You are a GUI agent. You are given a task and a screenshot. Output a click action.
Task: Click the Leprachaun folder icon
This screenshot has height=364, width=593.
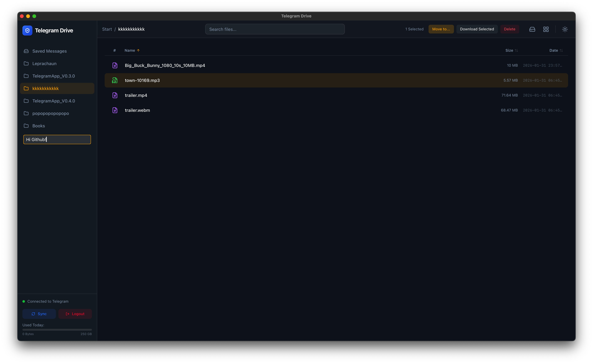click(x=26, y=64)
